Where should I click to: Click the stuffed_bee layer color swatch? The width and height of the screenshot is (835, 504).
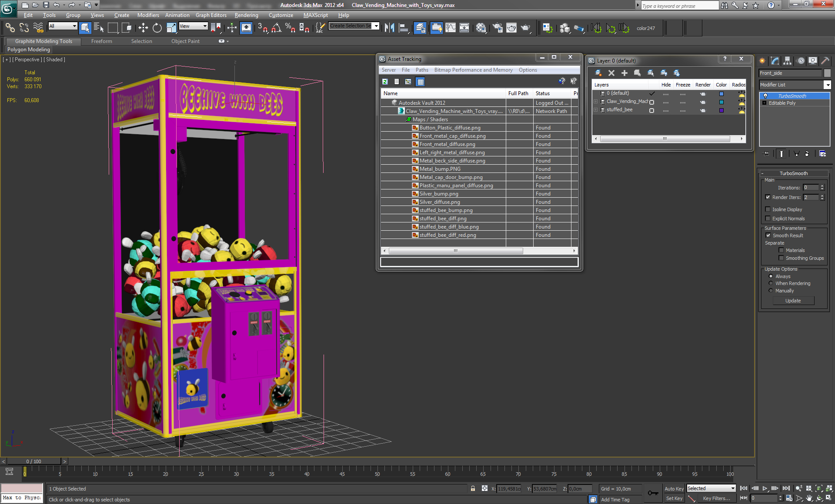tap(721, 110)
